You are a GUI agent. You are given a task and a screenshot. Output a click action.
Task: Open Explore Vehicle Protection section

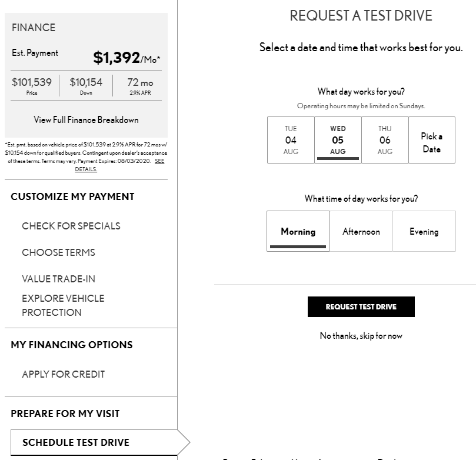click(x=63, y=305)
